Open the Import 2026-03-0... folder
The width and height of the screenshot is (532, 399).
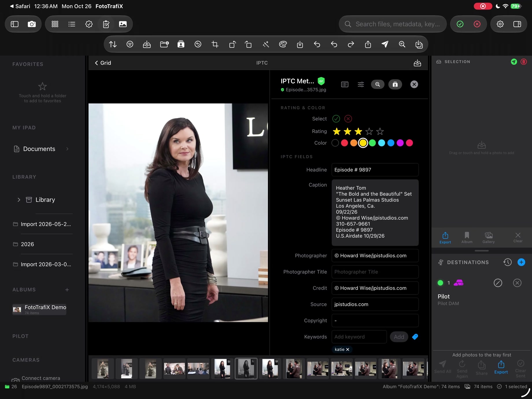[x=42, y=265]
